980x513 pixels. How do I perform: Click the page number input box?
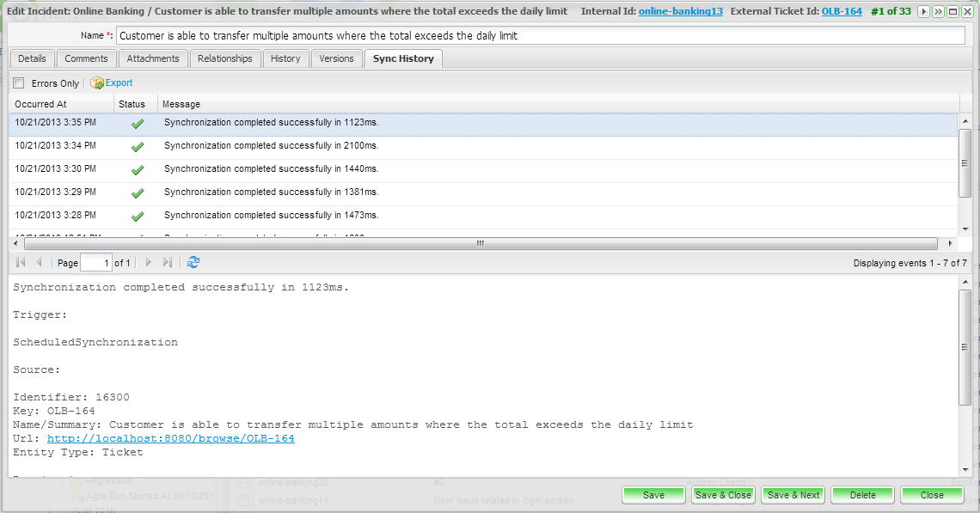[x=95, y=263]
